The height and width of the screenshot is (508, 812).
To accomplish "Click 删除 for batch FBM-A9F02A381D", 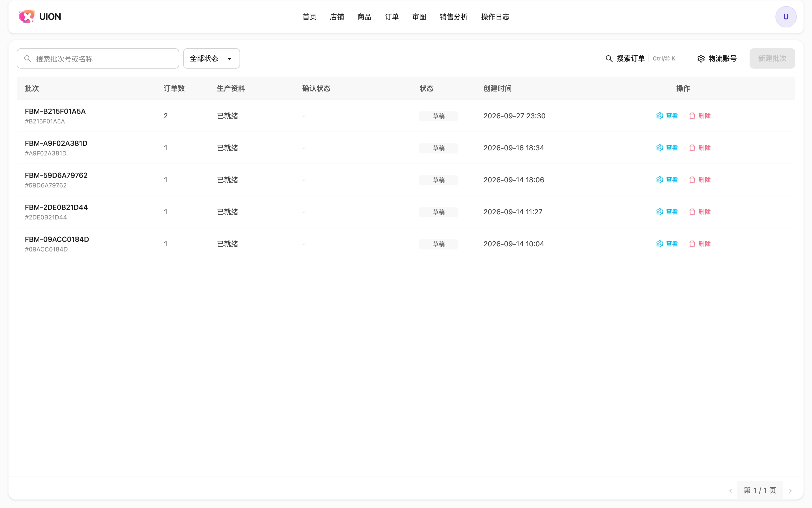I will (700, 148).
